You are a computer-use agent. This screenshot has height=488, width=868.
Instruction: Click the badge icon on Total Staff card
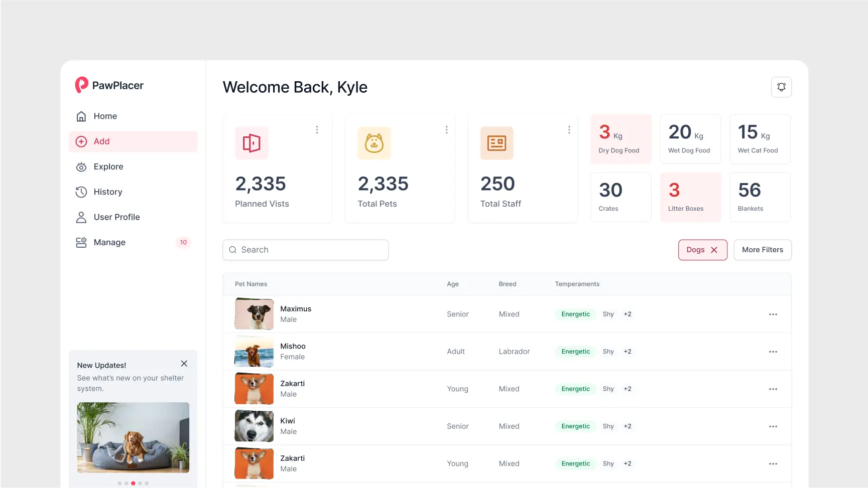(497, 143)
